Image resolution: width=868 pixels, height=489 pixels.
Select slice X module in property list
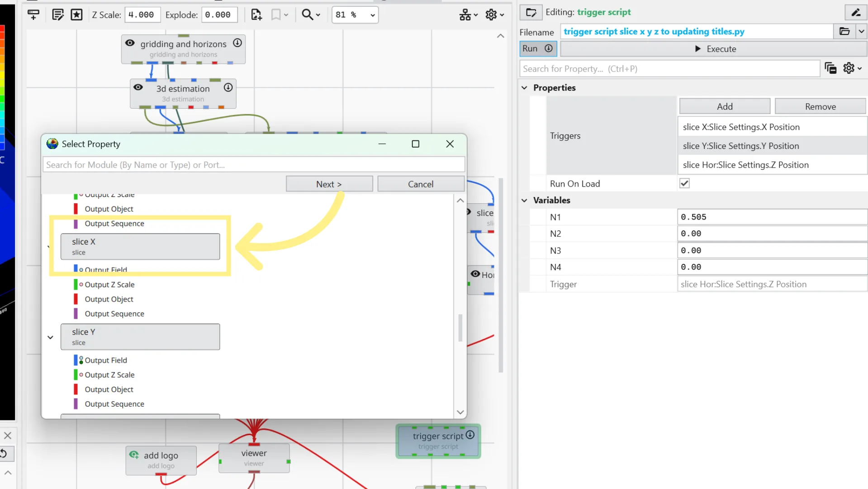[140, 246]
